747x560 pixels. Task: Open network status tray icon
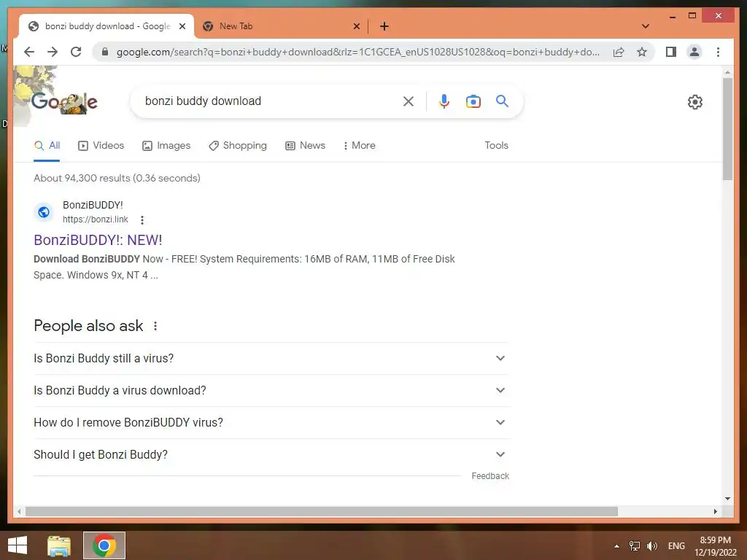pos(634,545)
